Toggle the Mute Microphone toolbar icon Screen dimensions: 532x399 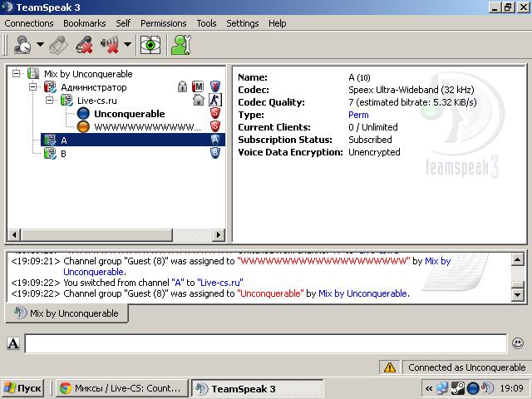(84, 44)
